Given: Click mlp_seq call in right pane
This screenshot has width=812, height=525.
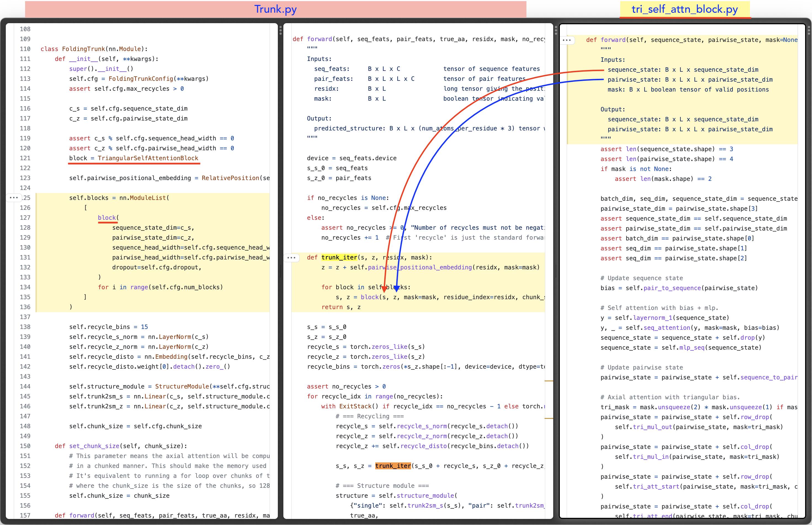Looking at the screenshot, I should [692, 348].
